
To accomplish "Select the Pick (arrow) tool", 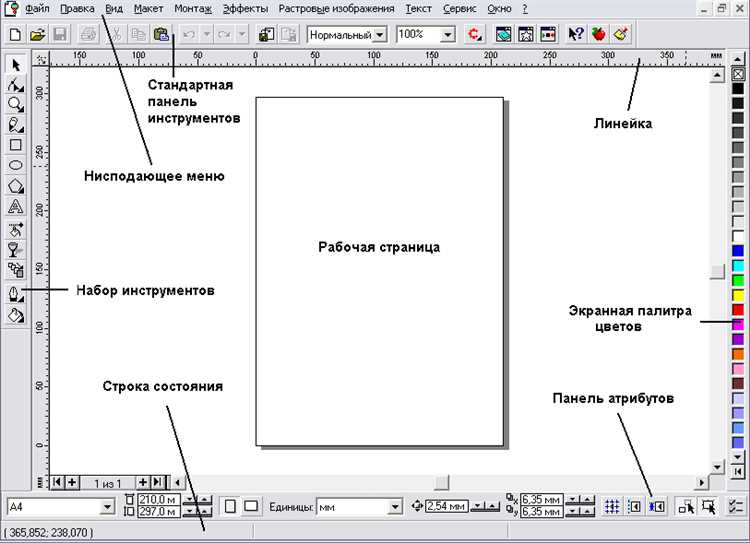I will click(x=15, y=65).
